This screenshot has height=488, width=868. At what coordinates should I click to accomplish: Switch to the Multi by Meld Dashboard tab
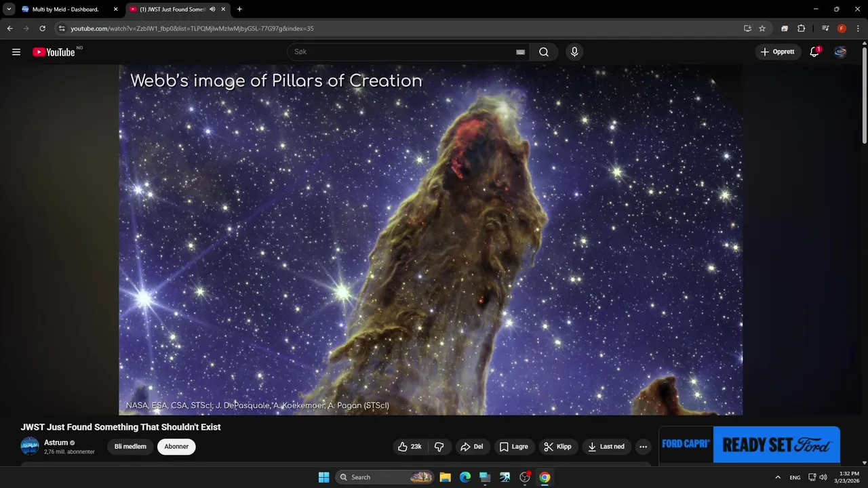coord(65,9)
